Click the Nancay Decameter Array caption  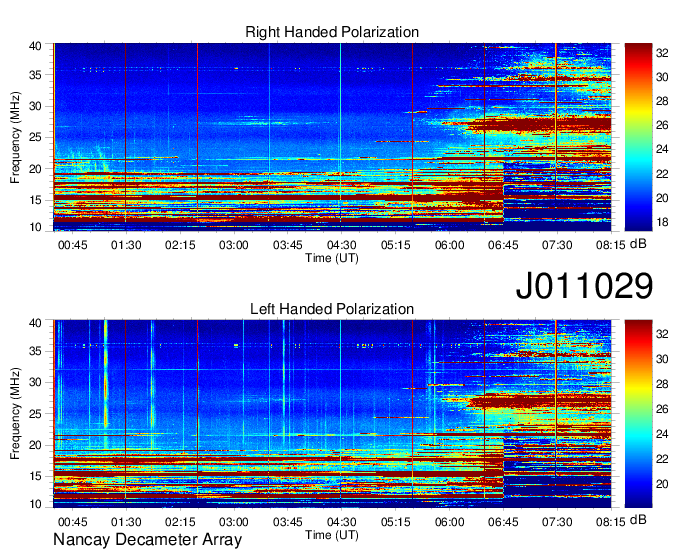(147, 540)
